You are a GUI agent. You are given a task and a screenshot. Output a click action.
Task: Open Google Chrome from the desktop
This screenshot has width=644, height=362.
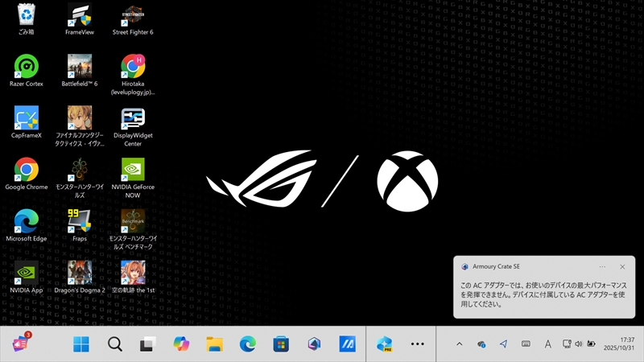click(x=27, y=170)
